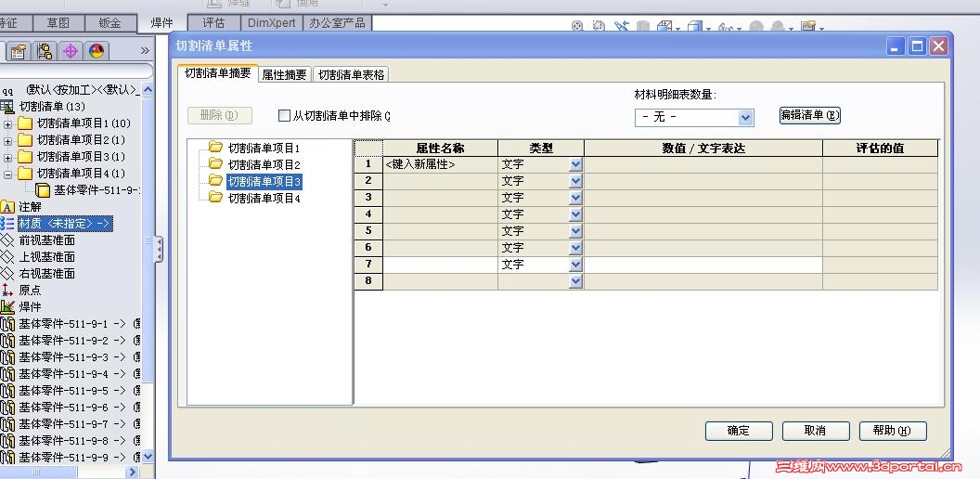This screenshot has width=980, height=479.
Task: Select the 上视基准面 plane icon
Action: (x=6, y=257)
